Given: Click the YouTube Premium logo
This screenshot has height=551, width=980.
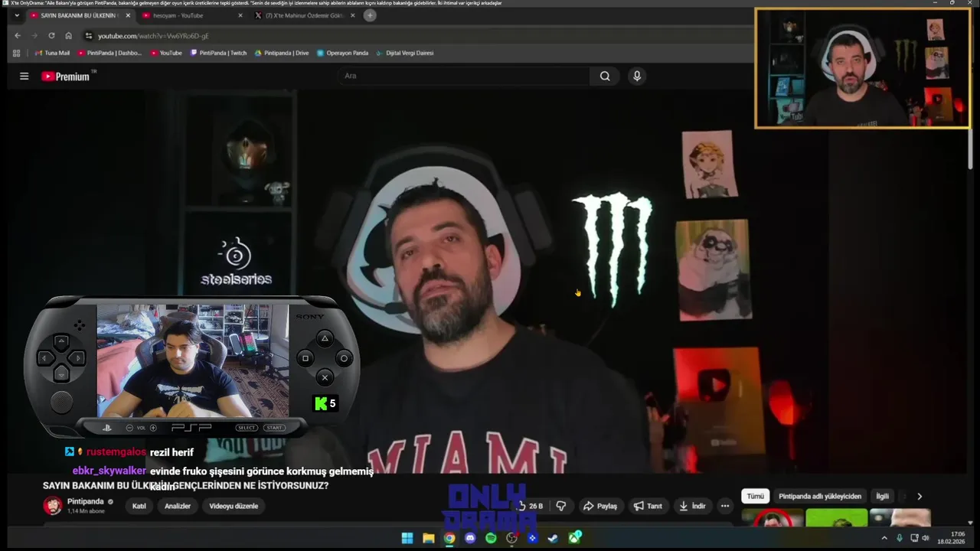Looking at the screenshot, I should 66,76.
